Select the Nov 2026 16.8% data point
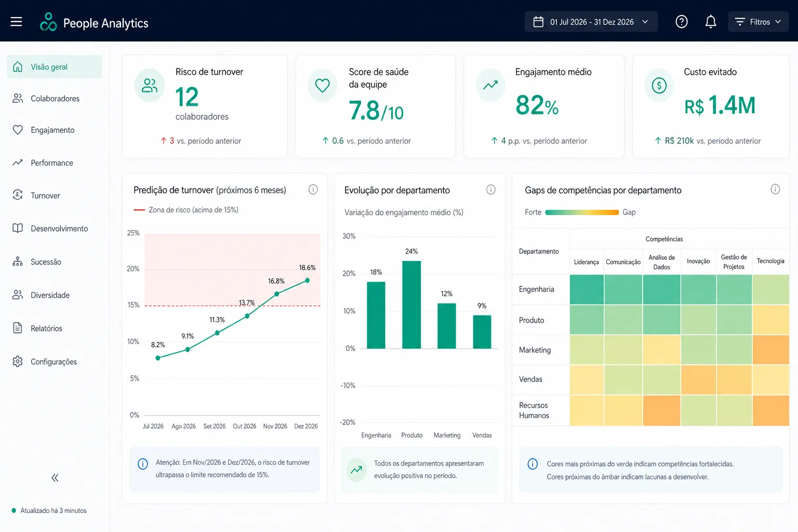798x532 pixels. 277,294
